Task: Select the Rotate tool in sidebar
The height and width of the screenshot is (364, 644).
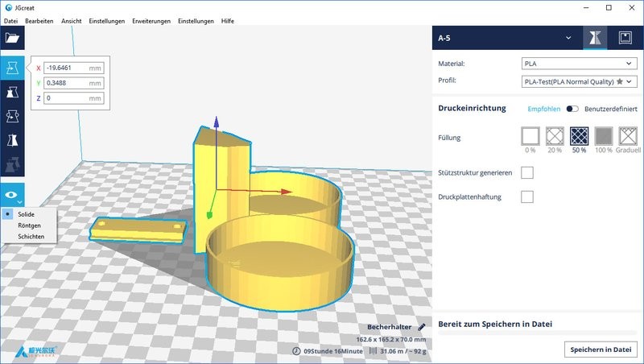Action: [x=12, y=117]
